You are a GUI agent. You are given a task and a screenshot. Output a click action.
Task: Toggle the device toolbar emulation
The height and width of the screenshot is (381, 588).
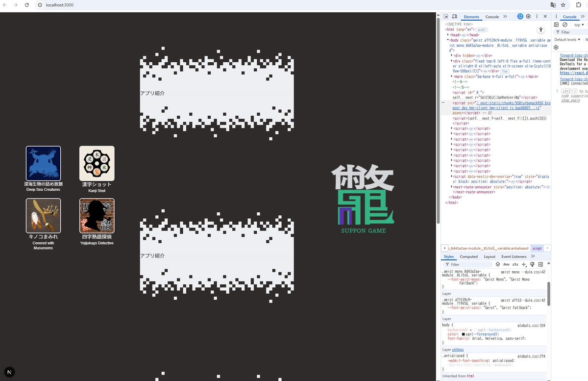point(454,17)
